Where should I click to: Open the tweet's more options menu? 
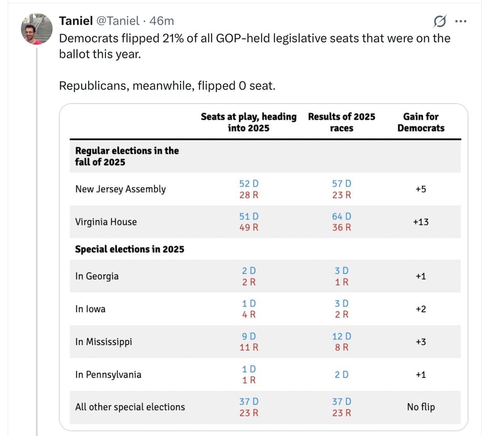pyautogui.click(x=462, y=21)
